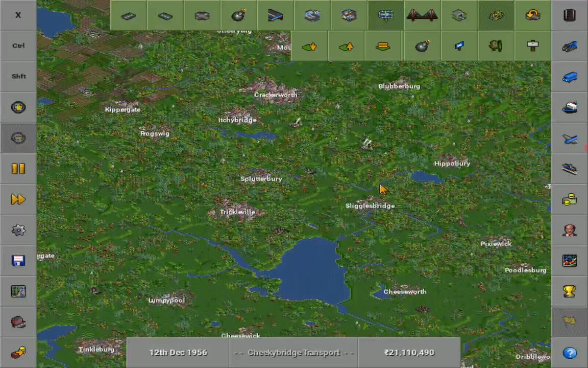Toggle the one-way road tool
Viewport: 588px width, 368px height.
385,15
